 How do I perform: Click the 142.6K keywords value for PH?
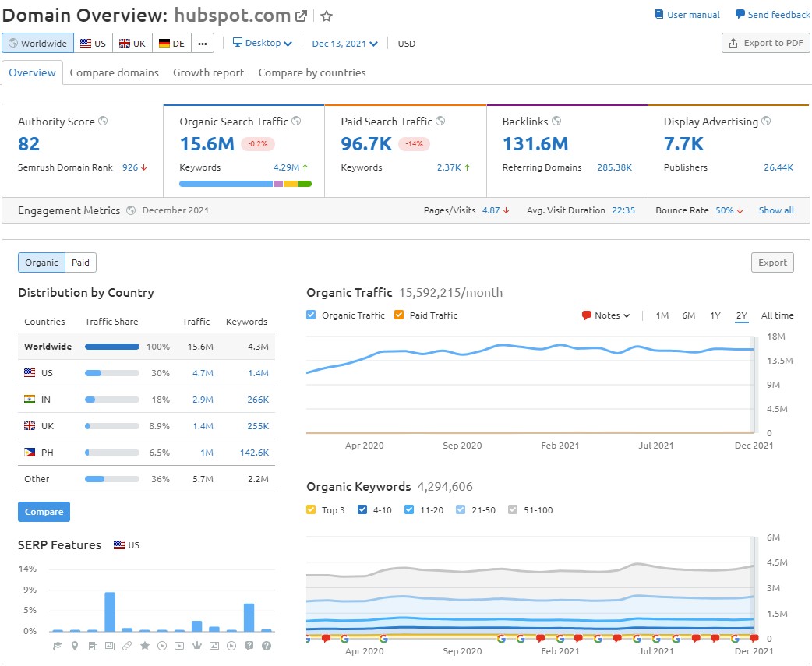[254, 453]
